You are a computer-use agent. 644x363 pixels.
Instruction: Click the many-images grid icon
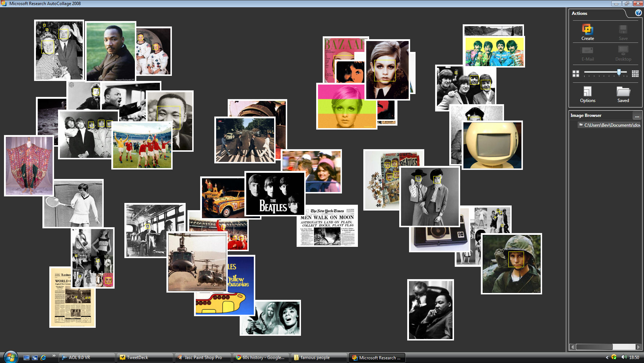[635, 74]
